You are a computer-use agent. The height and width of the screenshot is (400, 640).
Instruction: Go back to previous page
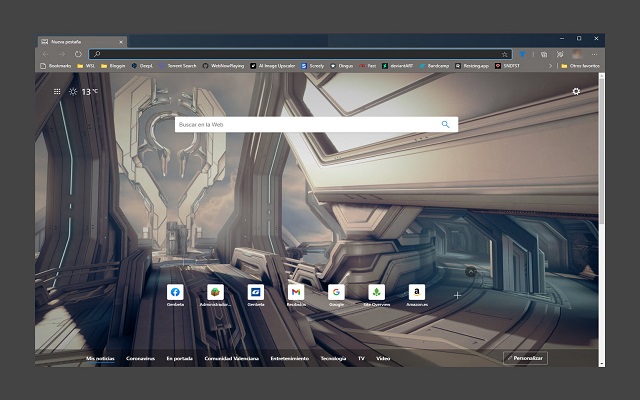click(x=45, y=54)
